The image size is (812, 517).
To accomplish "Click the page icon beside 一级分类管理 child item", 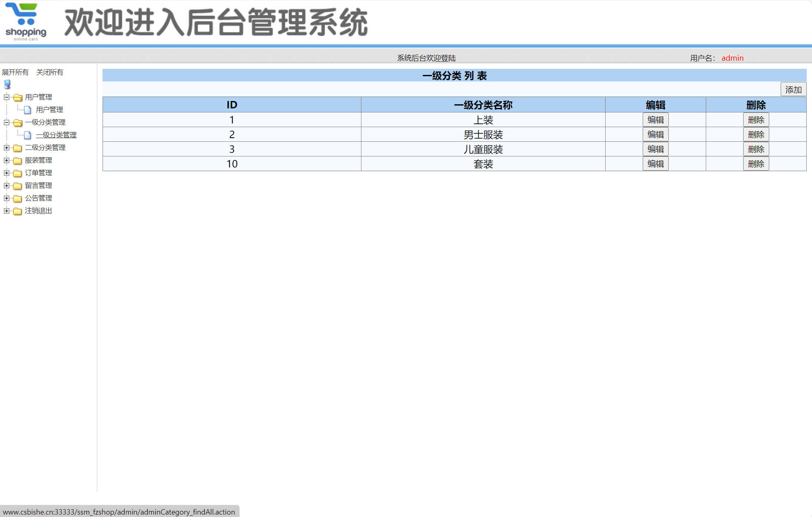I will coord(27,134).
